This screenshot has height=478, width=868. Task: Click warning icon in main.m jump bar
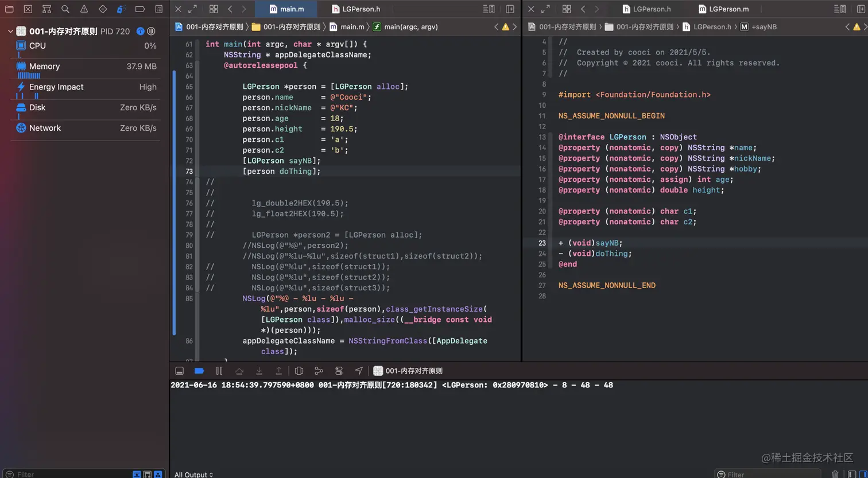point(505,27)
